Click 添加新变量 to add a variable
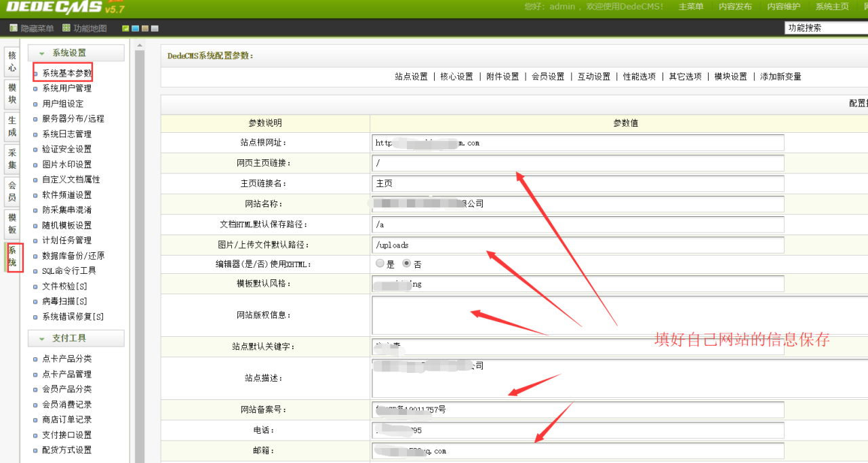The height and width of the screenshot is (463, 868). [781, 77]
